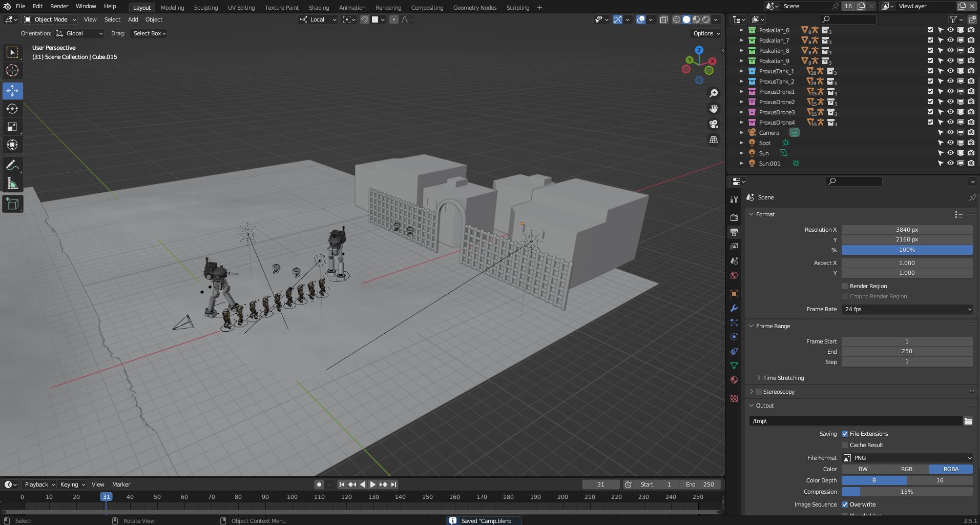Toggle camera view icon in viewport
Image resolution: width=980 pixels, height=525 pixels.
point(713,124)
